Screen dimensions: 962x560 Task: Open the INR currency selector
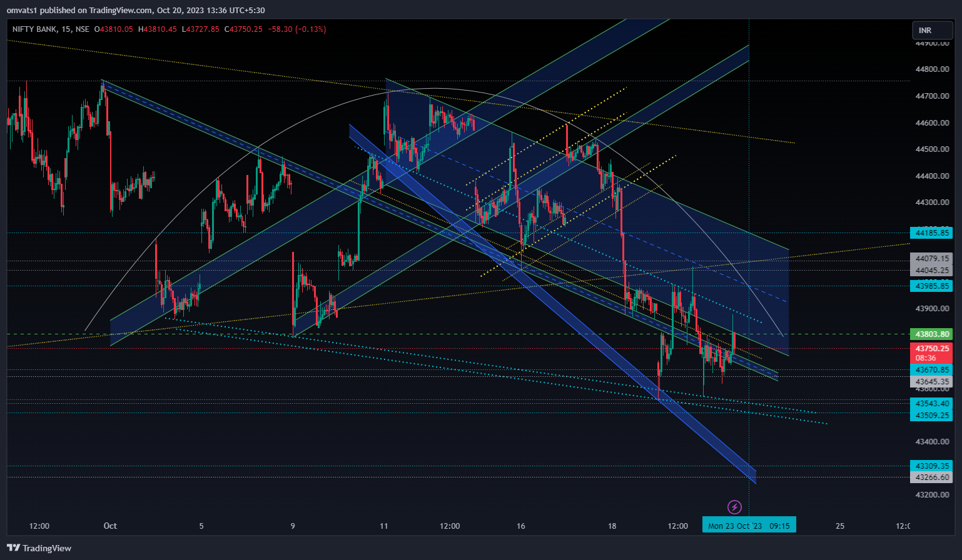932,30
